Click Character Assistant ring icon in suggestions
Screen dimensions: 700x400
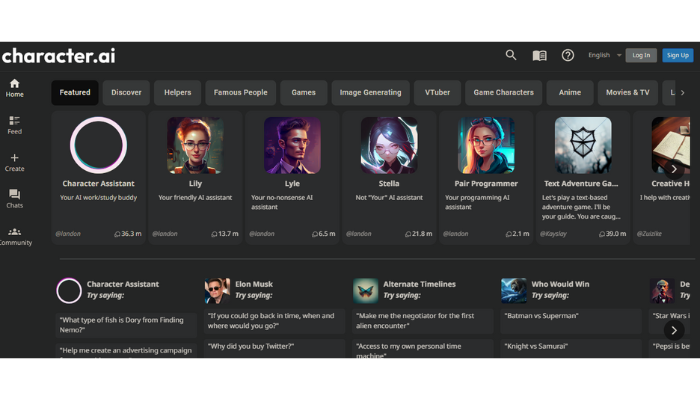point(69,291)
